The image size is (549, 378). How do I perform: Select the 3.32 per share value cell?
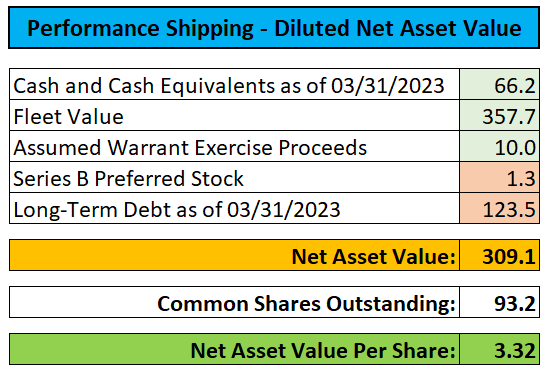click(x=499, y=349)
